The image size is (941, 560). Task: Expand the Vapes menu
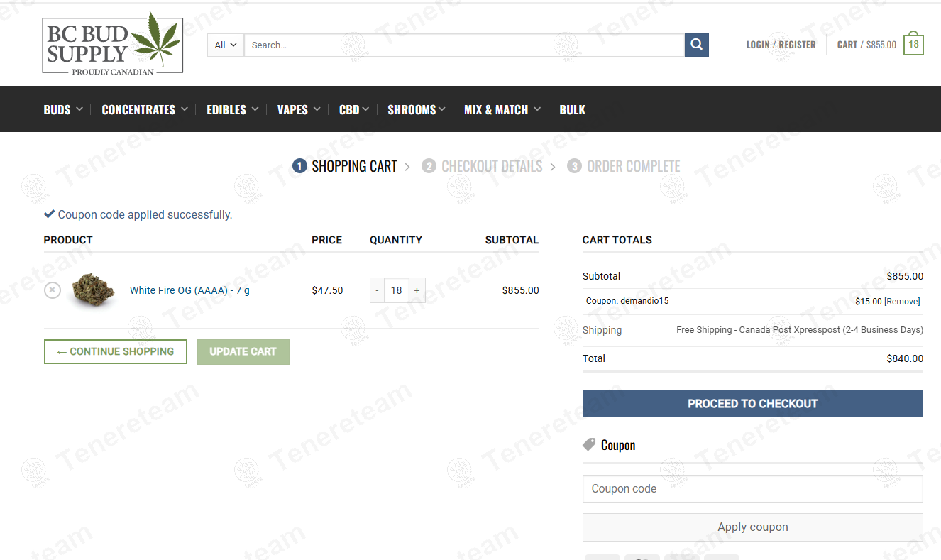pos(299,109)
